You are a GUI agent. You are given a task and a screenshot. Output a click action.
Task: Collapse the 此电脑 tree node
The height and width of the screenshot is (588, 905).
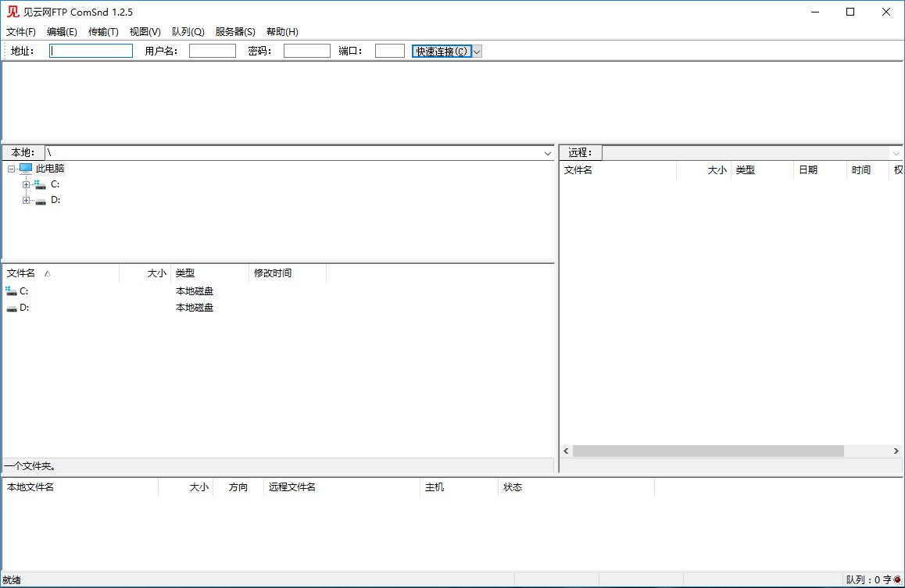11,169
